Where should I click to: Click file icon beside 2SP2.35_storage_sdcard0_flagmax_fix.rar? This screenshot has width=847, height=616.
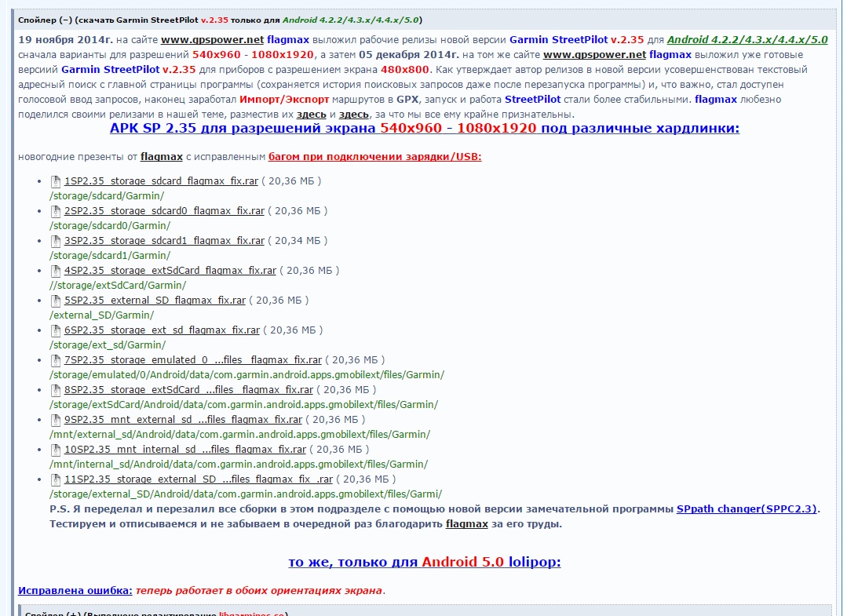(55, 211)
